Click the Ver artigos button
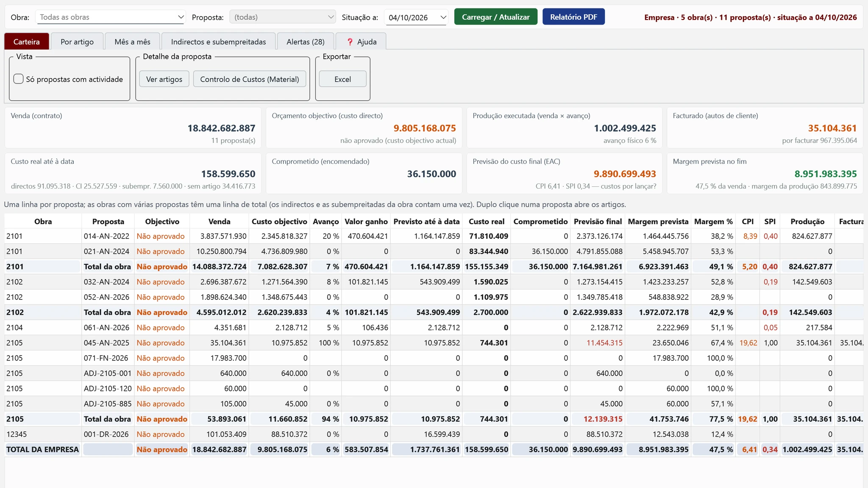 point(164,79)
